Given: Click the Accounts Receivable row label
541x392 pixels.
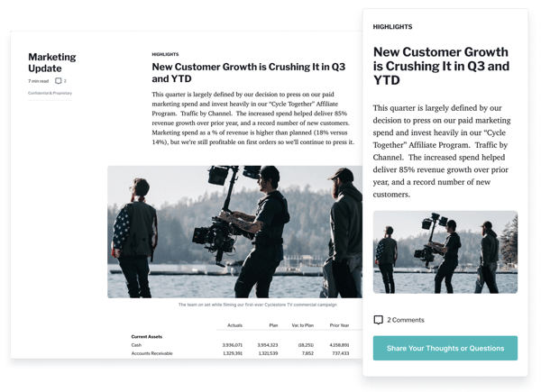Looking at the screenshot, I should tap(151, 353).
